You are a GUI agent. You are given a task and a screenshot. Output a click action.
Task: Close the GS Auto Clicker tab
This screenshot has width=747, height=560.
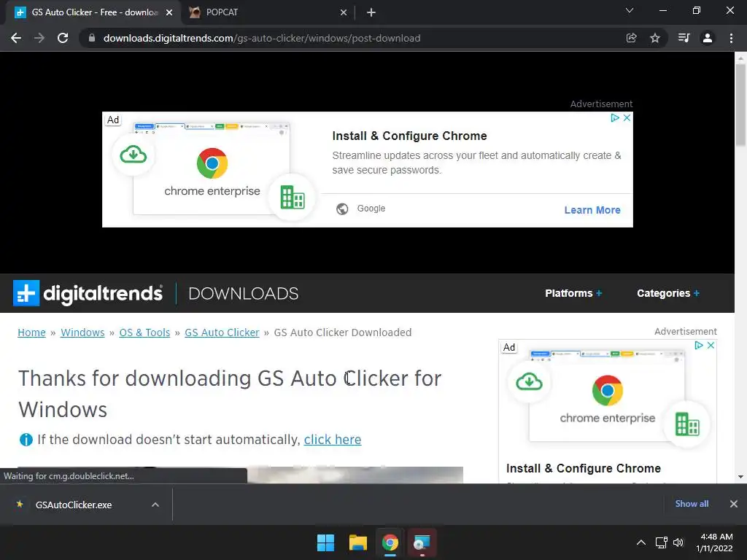point(169,12)
